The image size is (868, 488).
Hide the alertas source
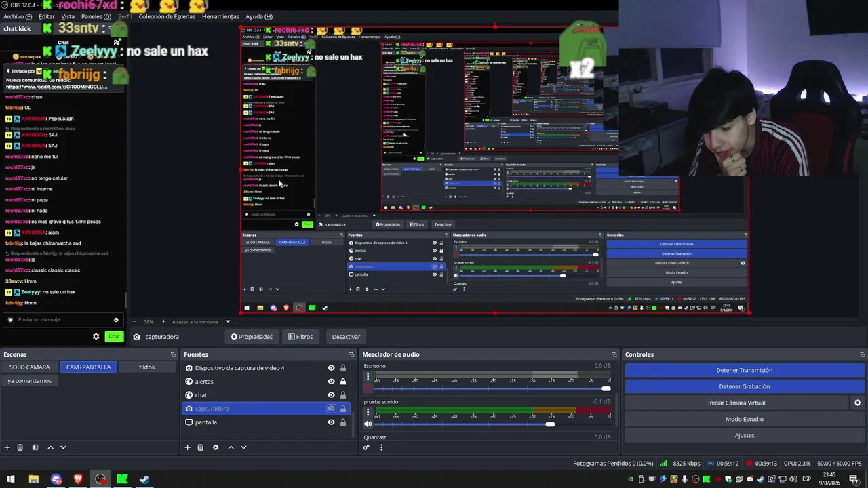coord(331,382)
